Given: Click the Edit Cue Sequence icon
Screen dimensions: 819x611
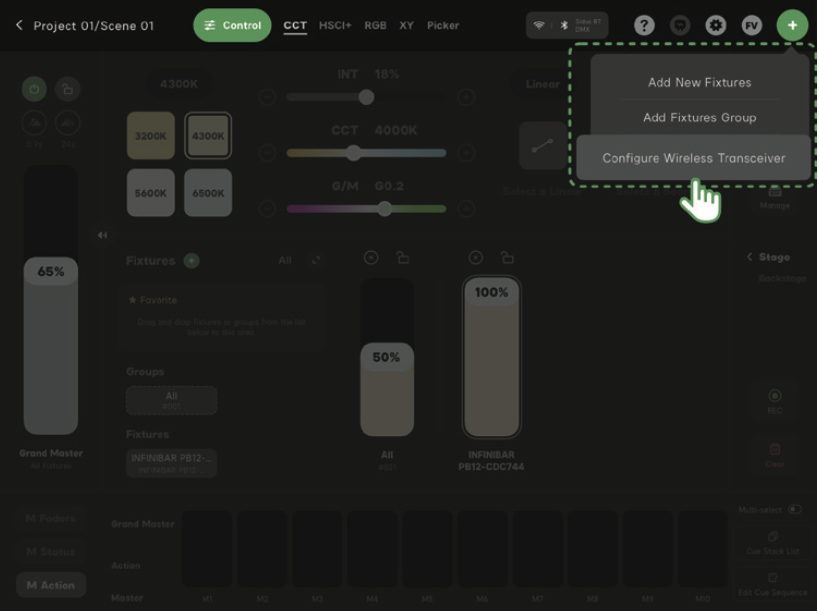Looking at the screenshot, I should (773, 577).
